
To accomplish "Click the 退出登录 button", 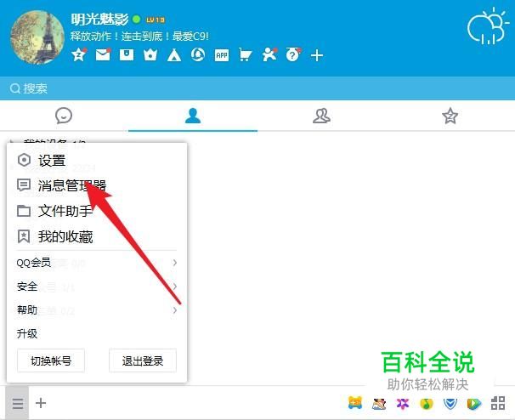I will (143, 360).
